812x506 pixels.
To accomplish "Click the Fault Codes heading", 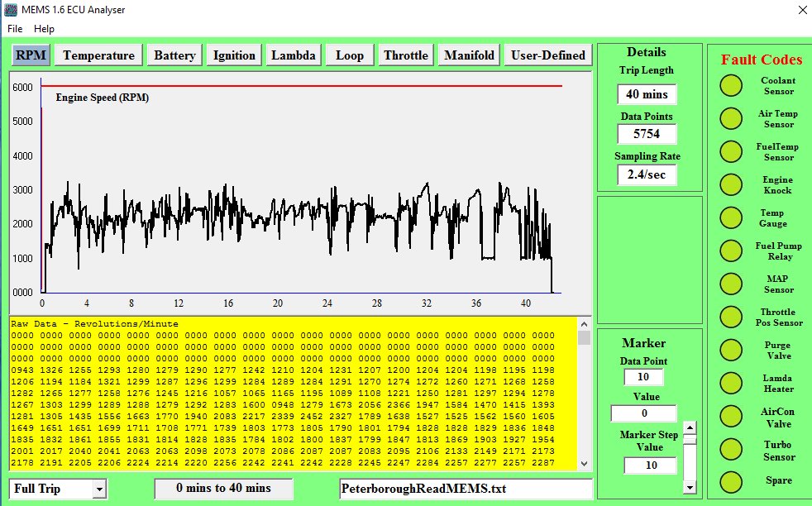I will tap(762, 60).
